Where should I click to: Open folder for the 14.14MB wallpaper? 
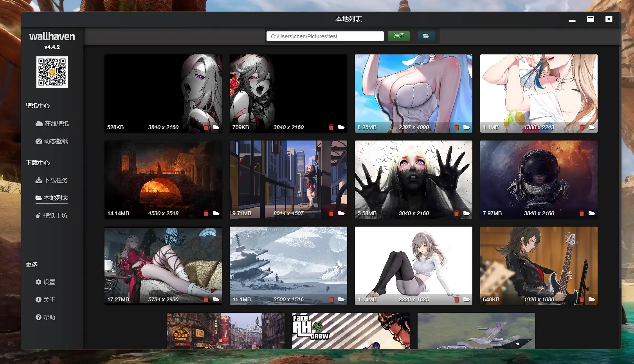(x=216, y=213)
